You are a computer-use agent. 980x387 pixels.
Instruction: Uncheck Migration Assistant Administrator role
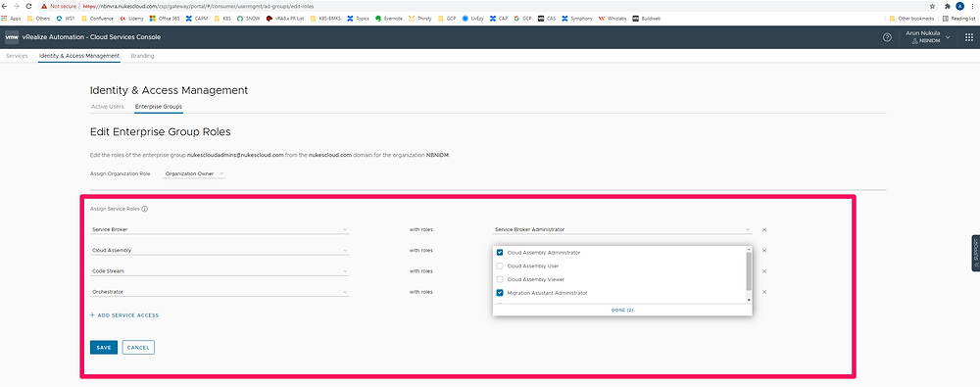click(500, 293)
